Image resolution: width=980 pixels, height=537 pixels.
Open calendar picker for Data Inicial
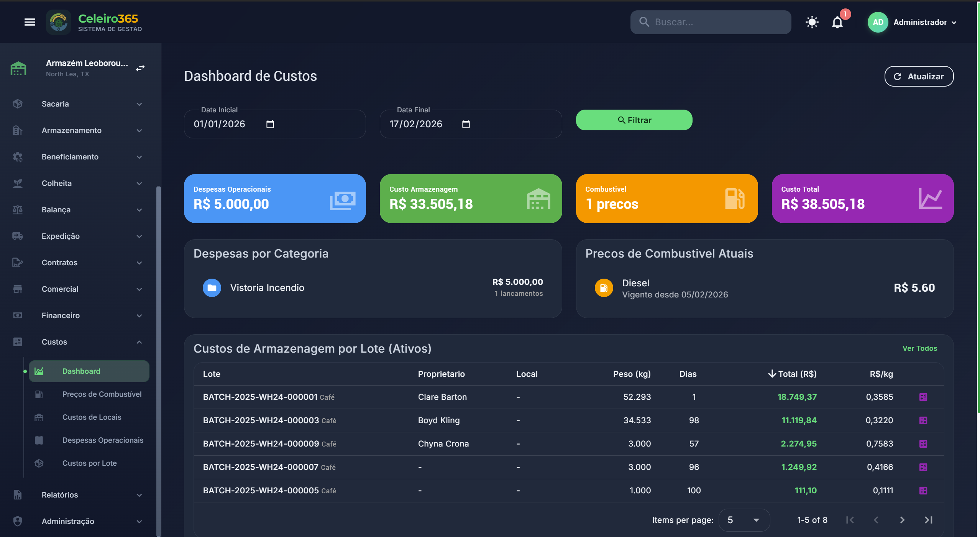[270, 124]
